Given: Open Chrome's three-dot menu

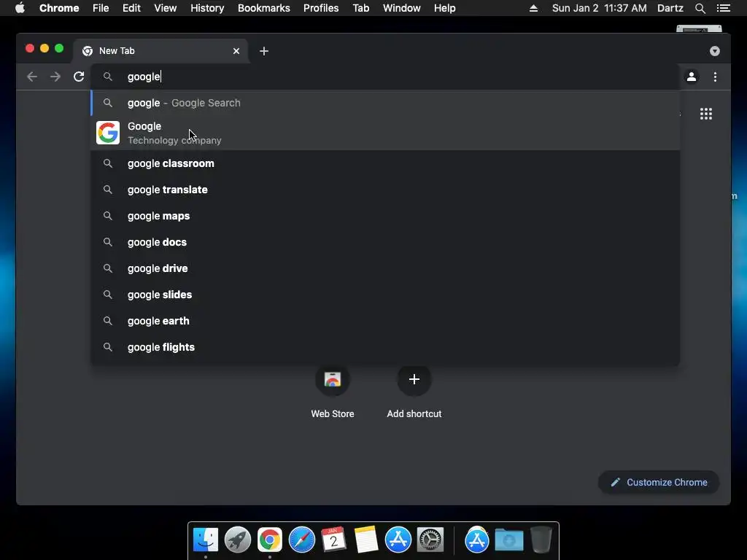Looking at the screenshot, I should pos(715,77).
